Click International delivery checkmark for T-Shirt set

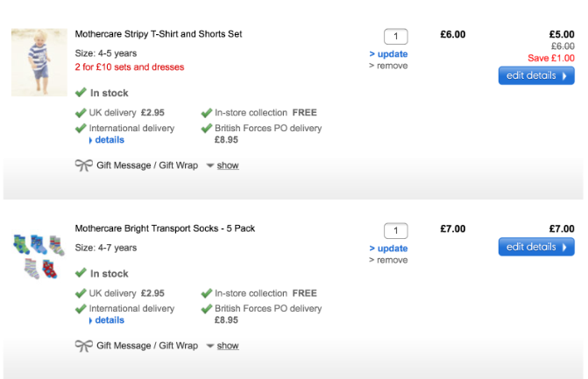(81, 128)
